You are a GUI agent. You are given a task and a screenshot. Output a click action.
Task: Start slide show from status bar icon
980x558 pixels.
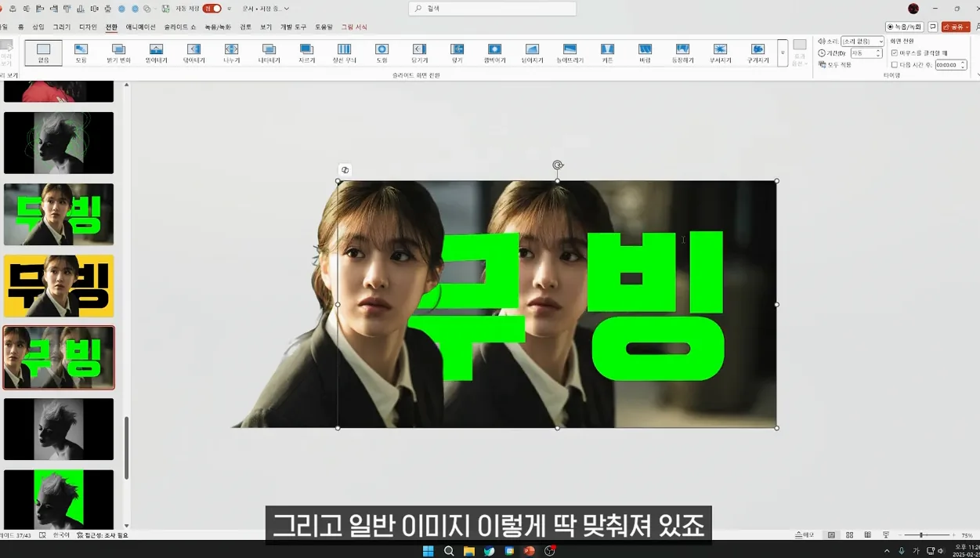(886, 535)
